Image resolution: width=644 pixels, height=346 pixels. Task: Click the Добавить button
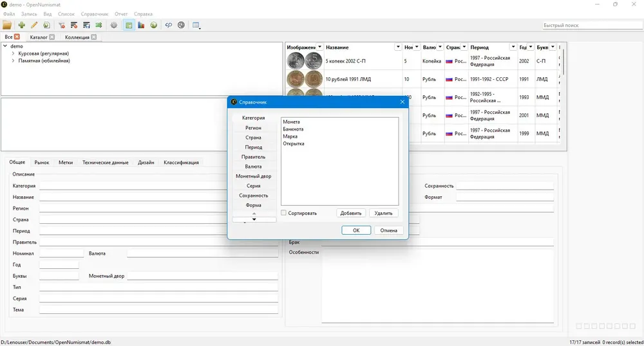pyautogui.click(x=351, y=213)
